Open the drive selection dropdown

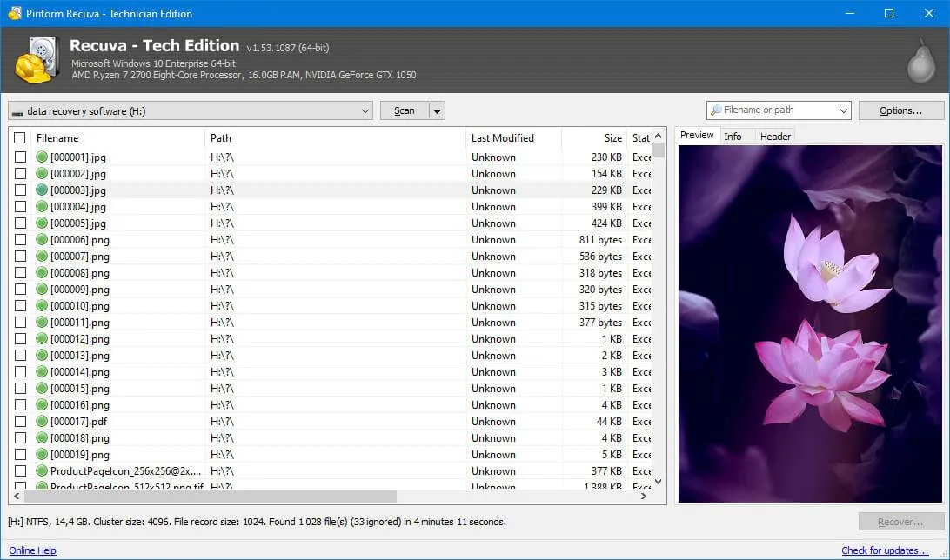pyautogui.click(x=367, y=110)
